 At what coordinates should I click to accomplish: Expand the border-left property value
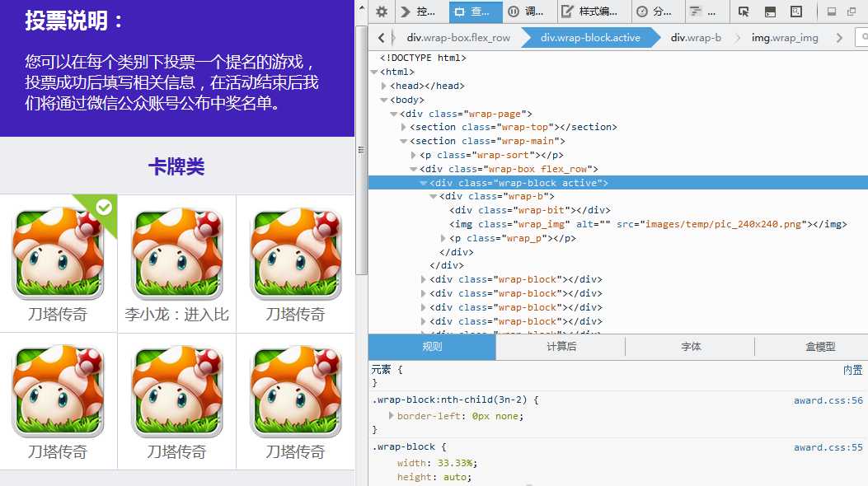[392, 416]
